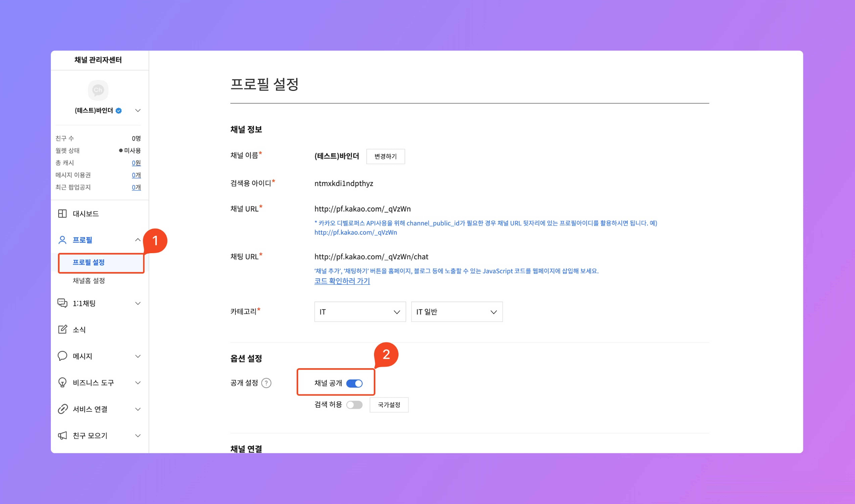
Task: Click the 메시지 speech bubble icon
Action: point(62,356)
